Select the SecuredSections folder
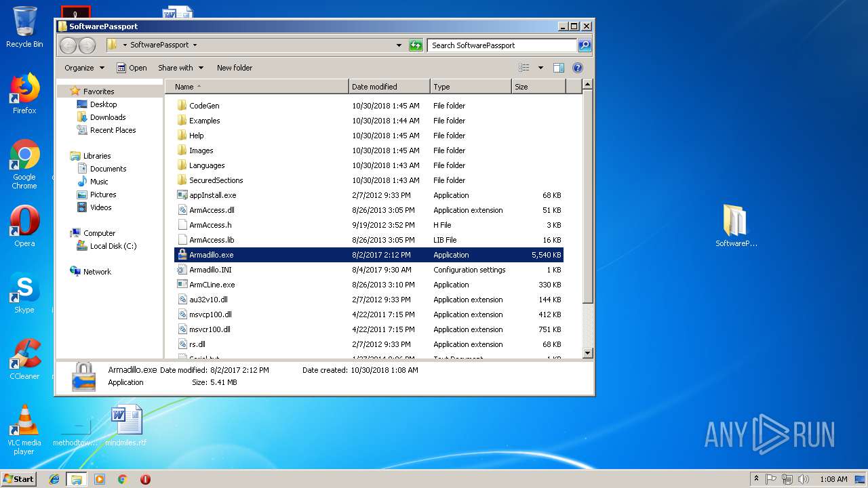This screenshot has height=488, width=868. click(216, 180)
